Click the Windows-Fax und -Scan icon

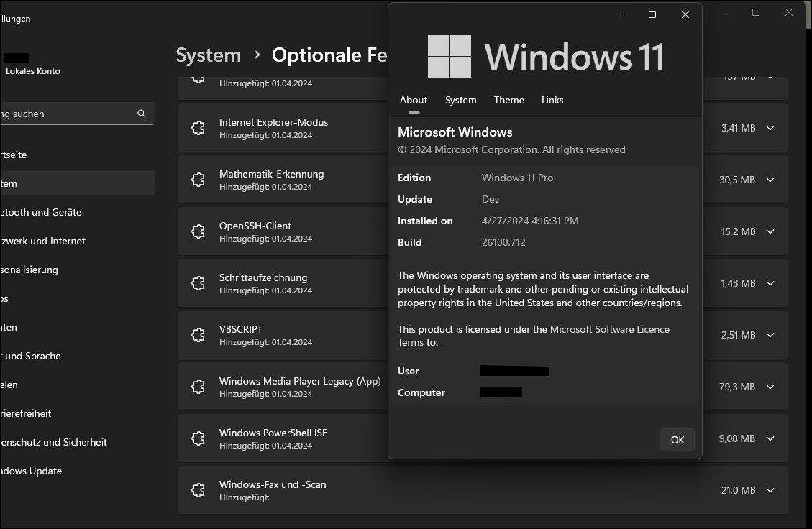(198, 490)
